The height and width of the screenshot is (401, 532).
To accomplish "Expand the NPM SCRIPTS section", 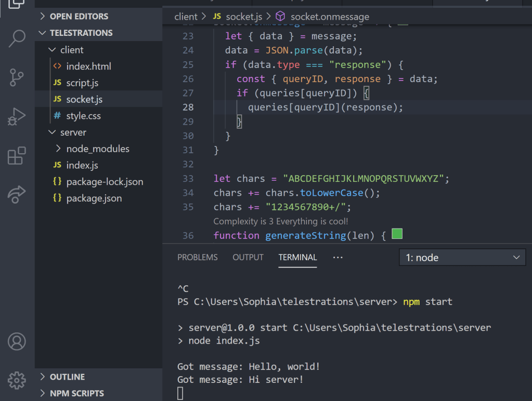I will click(x=76, y=394).
